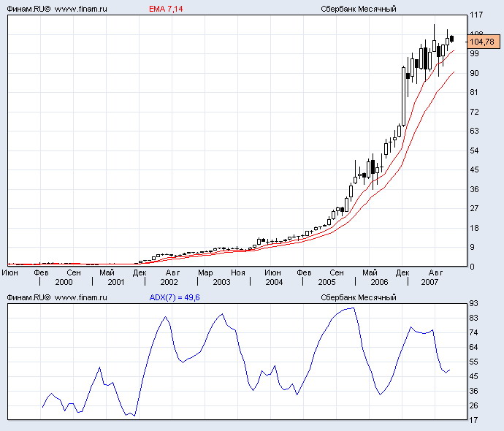504x431 pixels.
Task: Click the Мар month label on time axis
Action: (205, 272)
